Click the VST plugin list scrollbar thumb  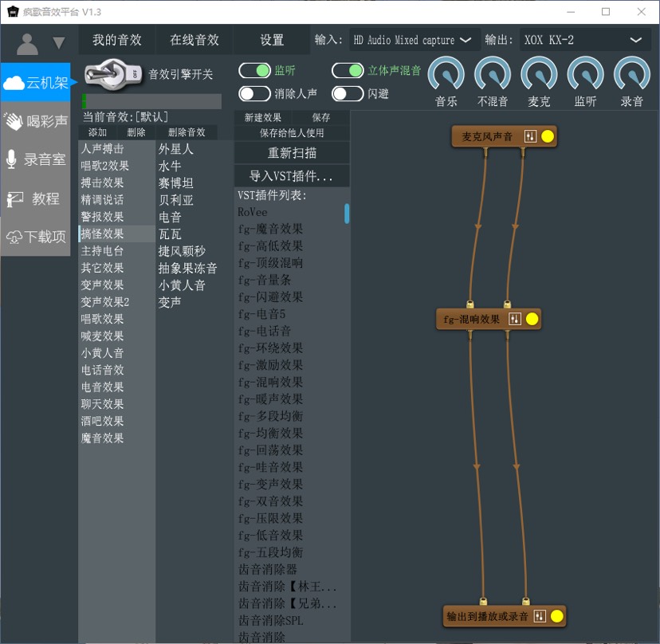click(x=347, y=214)
